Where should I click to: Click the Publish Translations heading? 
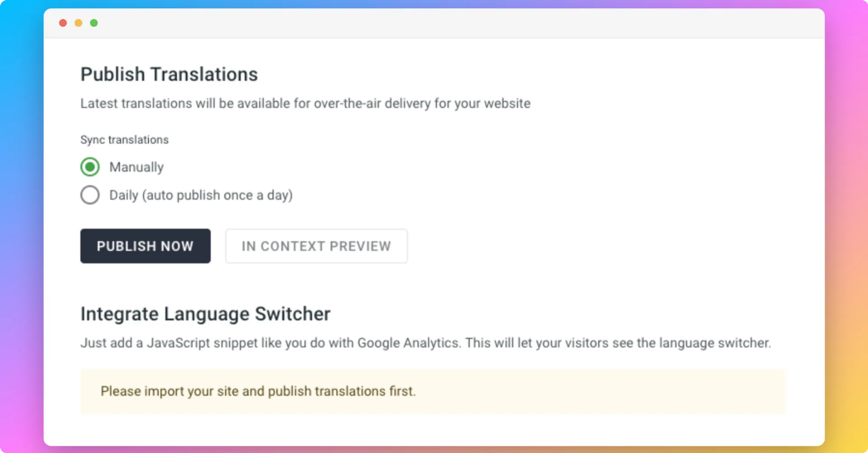tap(169, 75)
